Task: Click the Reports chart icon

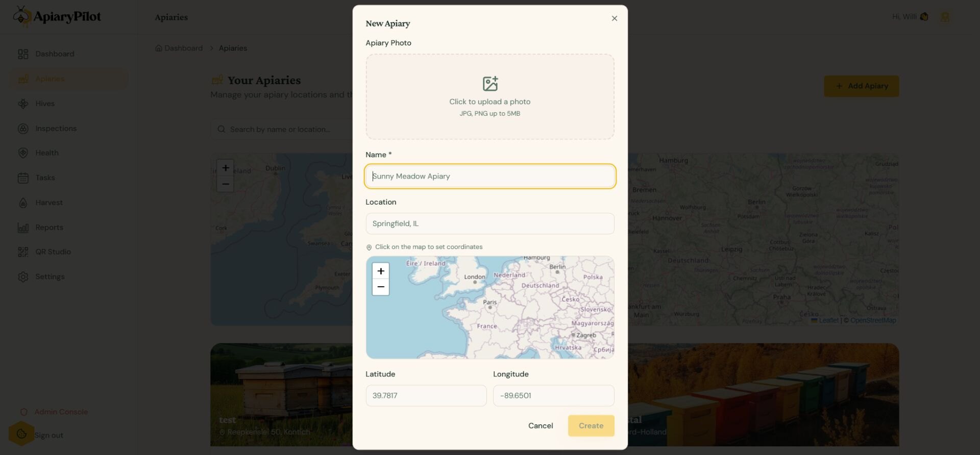Action: [x=23, y=227]
